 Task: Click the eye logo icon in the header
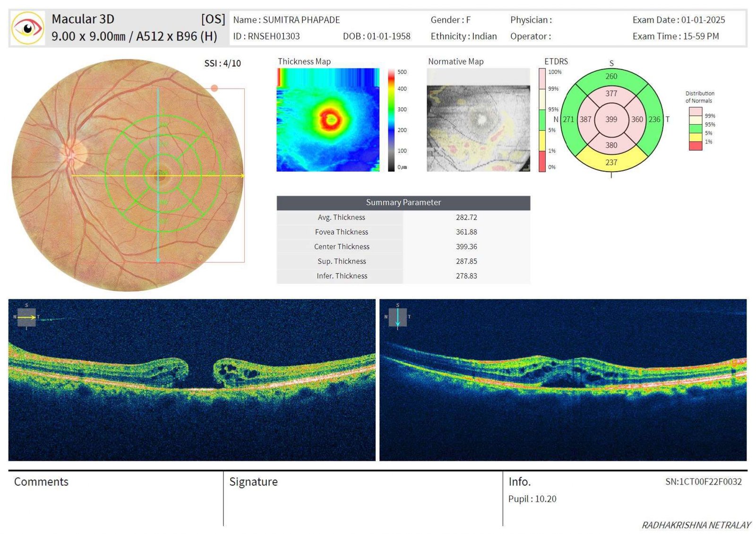tap(27, 28)
